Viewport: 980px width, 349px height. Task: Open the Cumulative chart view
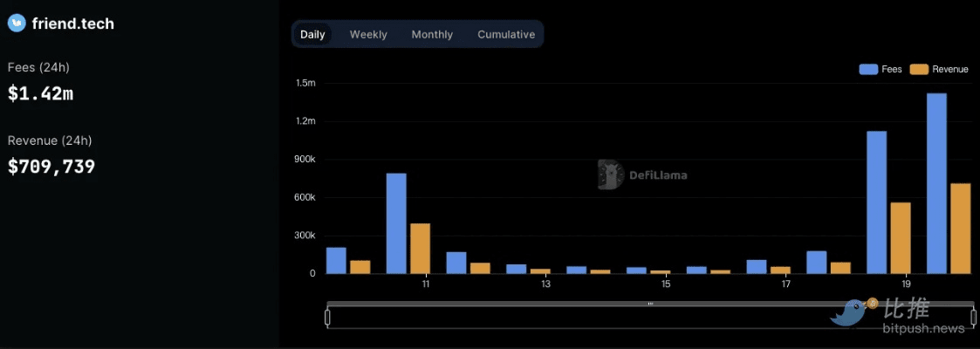(x=506, y=35)
